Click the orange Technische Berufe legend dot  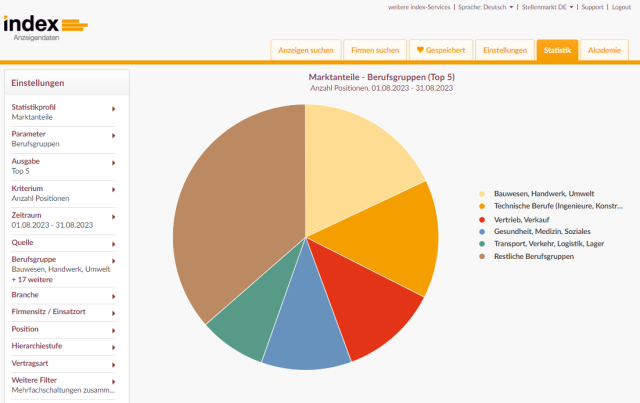(x=482, y=207)
